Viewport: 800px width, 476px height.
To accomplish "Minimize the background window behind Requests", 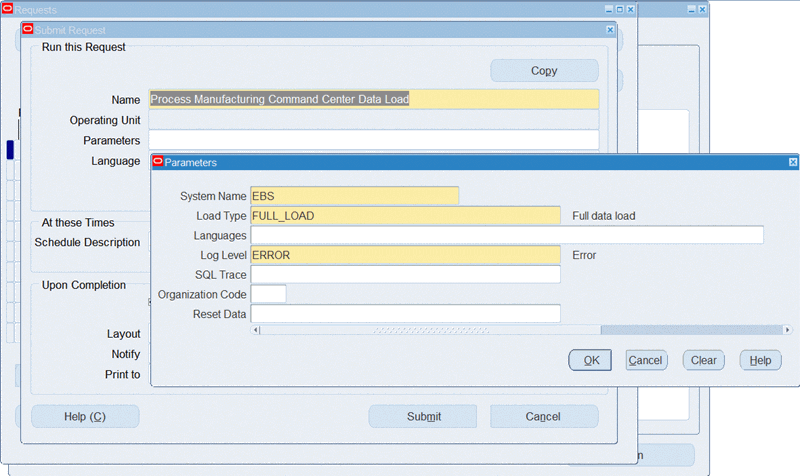I will click(x=691, y=10).
